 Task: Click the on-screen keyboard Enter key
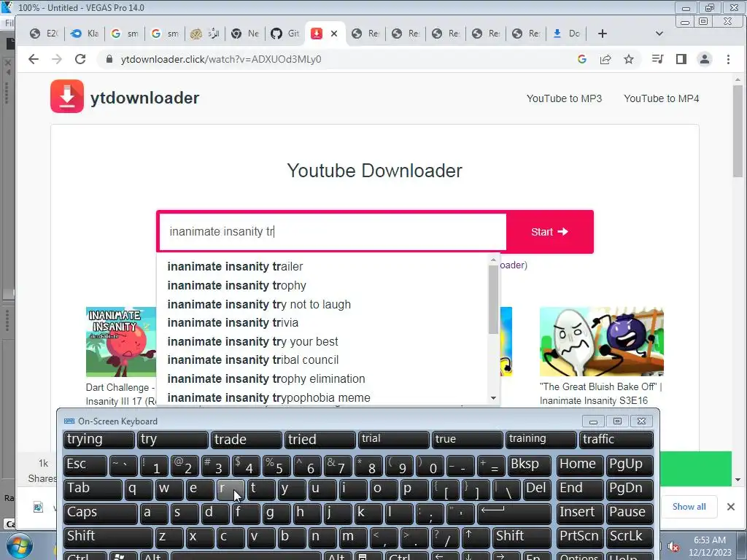[x=514, y=513]
